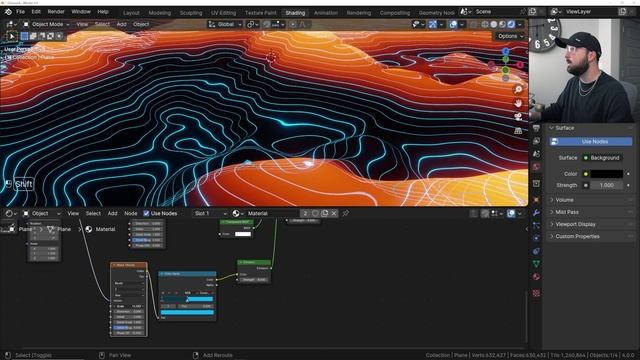Screen dimensions: 640x360
Task: Switch to the Modeling workspace tab
Action: pyautogui.click(x=160, y=13)
